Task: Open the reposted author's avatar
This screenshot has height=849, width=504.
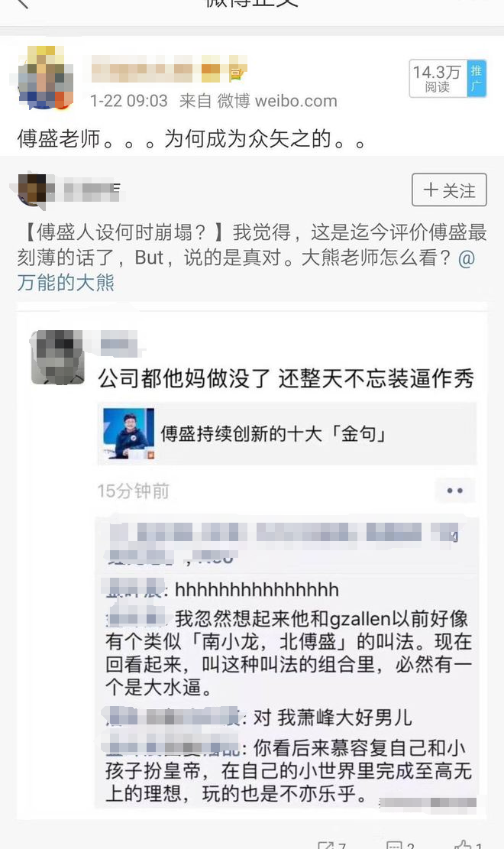Action: [34, 190]
